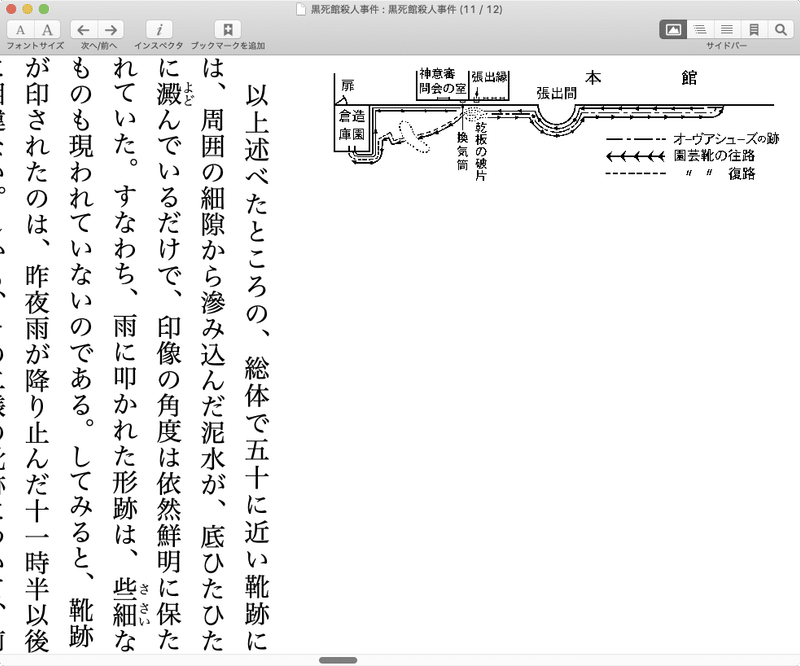
Task: Show the text list sidebar view
Action: click(727, 30)
